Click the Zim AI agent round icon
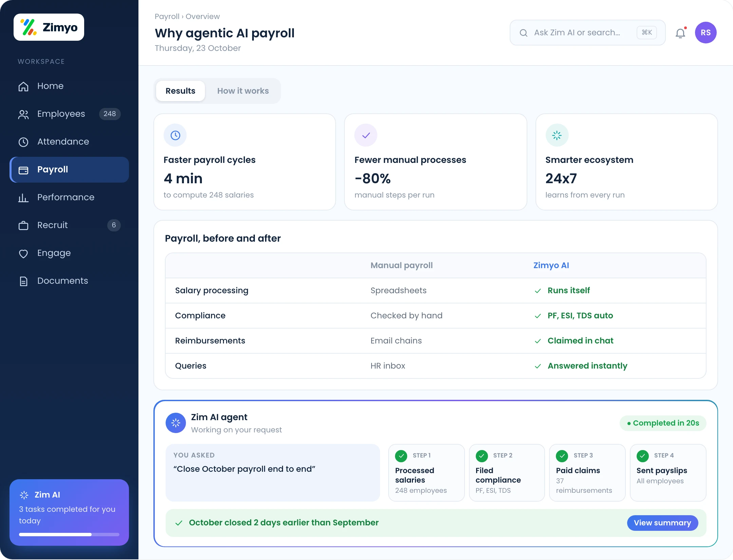 175,423
